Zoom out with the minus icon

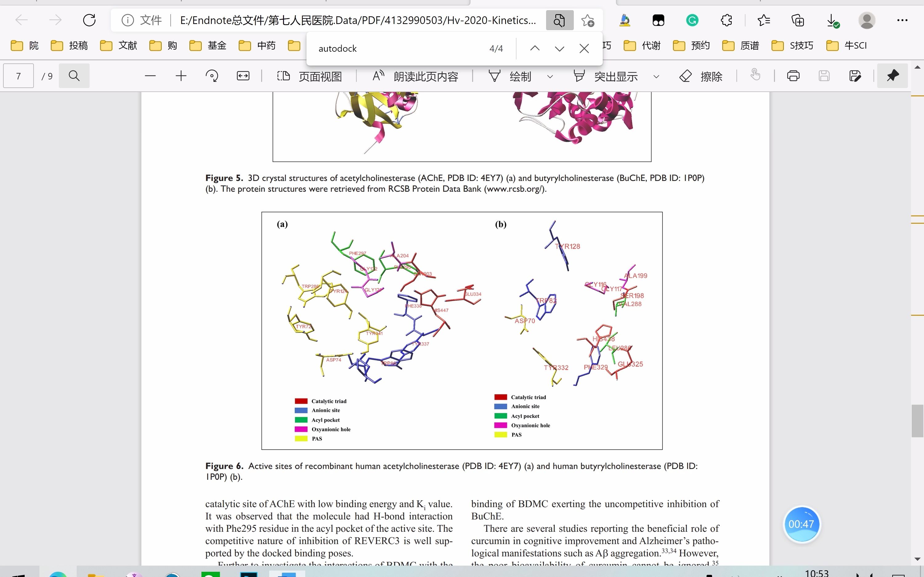[x=150, y=76]
